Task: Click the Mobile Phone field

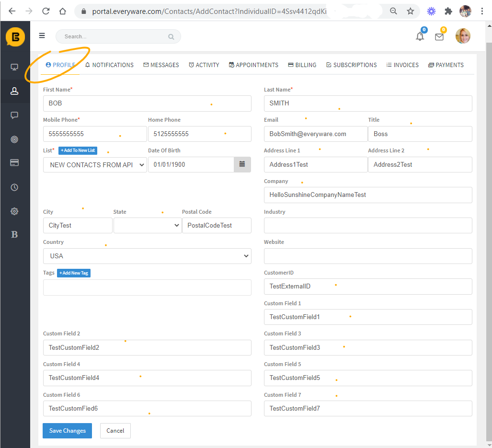Action: point(95,134)
